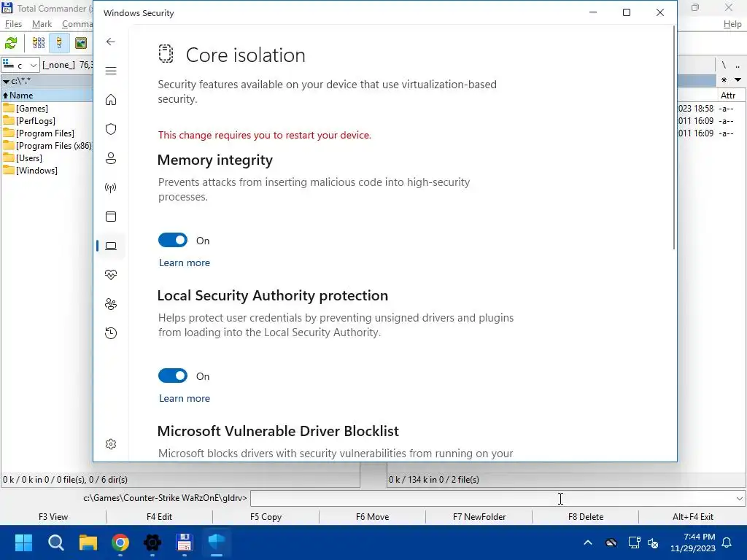
Task: Open App & browser control window icon
Action: pos(111,217)
